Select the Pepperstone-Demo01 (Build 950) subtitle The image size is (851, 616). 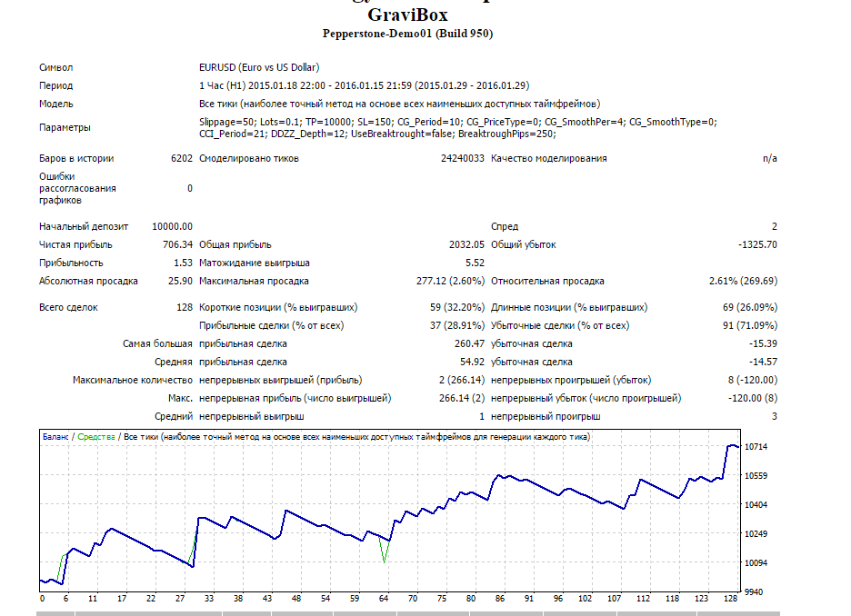tap(407, 34)
